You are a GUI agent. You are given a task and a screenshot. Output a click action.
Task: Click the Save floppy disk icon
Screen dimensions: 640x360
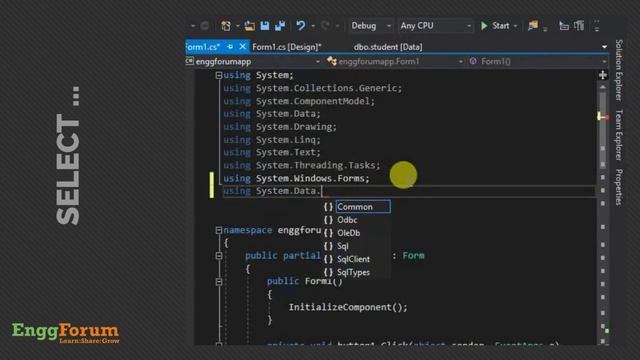[x=265, y=26]
